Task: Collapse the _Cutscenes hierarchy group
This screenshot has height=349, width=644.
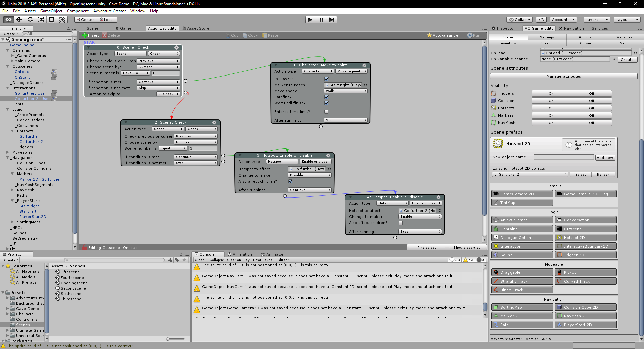Action: [x=8, y=66]
